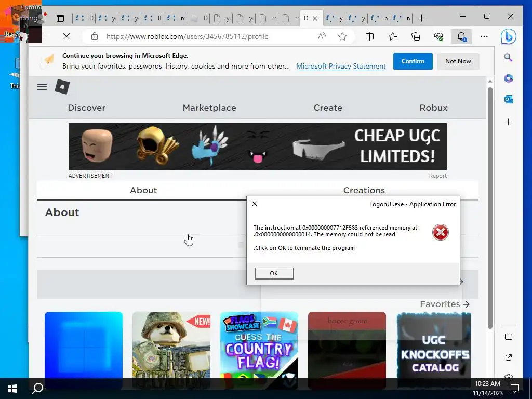
Task: Open taskbar clock showing 10:23 AM
Action: tap(487, 389)
